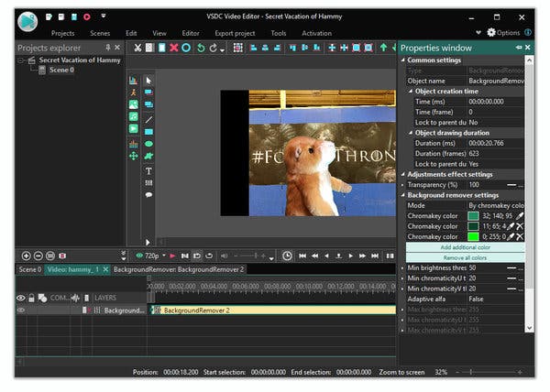
Task: Open the Editor menu
Action: tap(191, 33)
